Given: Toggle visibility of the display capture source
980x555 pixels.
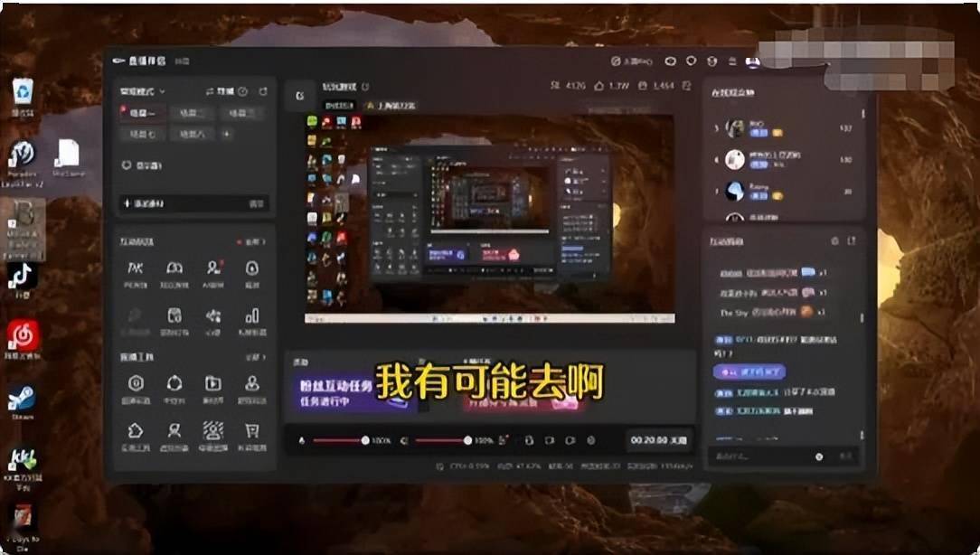Looking at the screenshot, I should coord(127,165).
